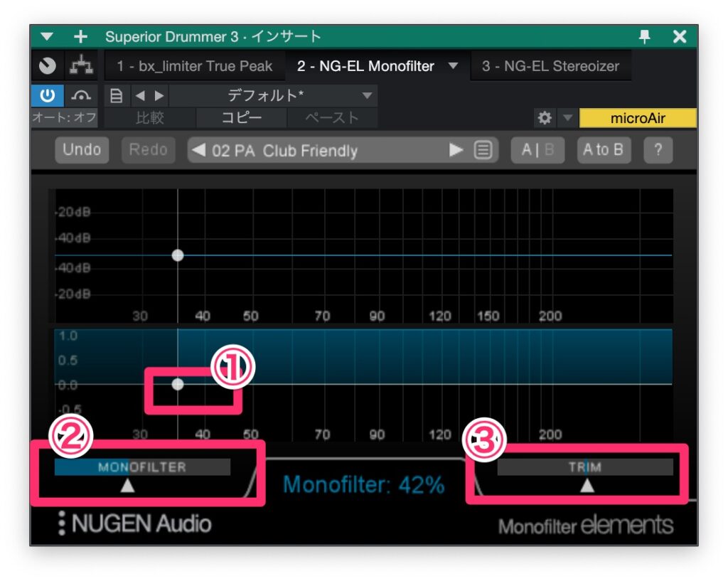Toggle the plugin power bypass button

[x=48, y=95]
